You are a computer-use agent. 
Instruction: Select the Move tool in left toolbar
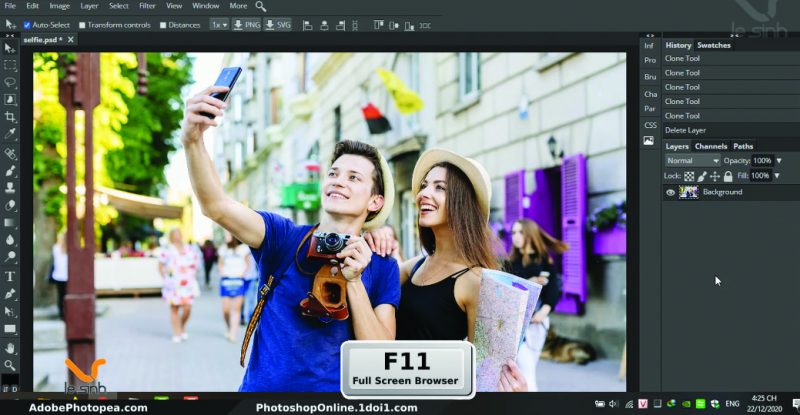coord(10,48)
